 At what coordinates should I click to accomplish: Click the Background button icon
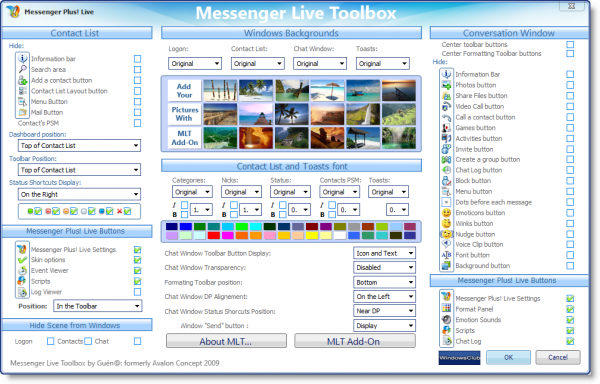coord(446,265)
